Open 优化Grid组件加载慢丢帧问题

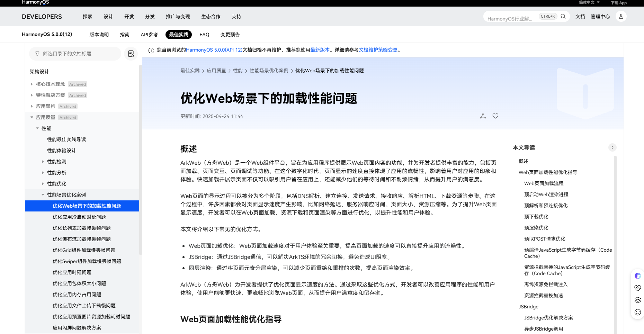tap(84, 250)
